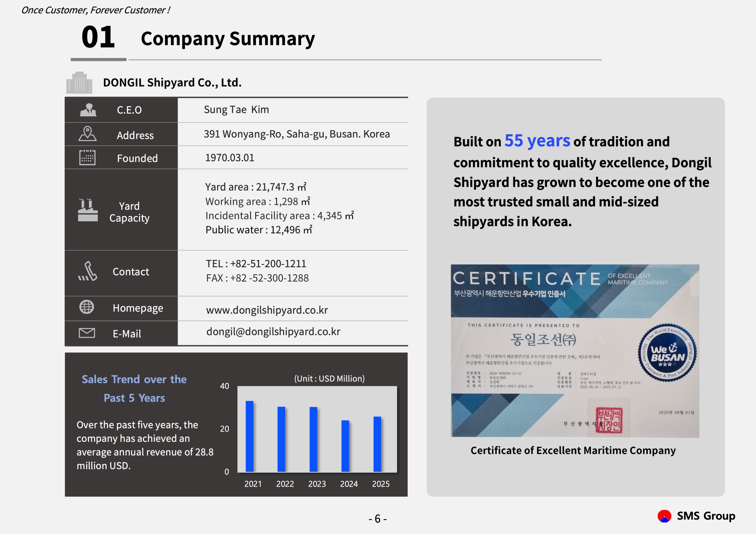The width and height of the screenshot is (756, 534).
Task: Click the DONGIL Shipyard Co., Ltd. title
Action: 172,83
